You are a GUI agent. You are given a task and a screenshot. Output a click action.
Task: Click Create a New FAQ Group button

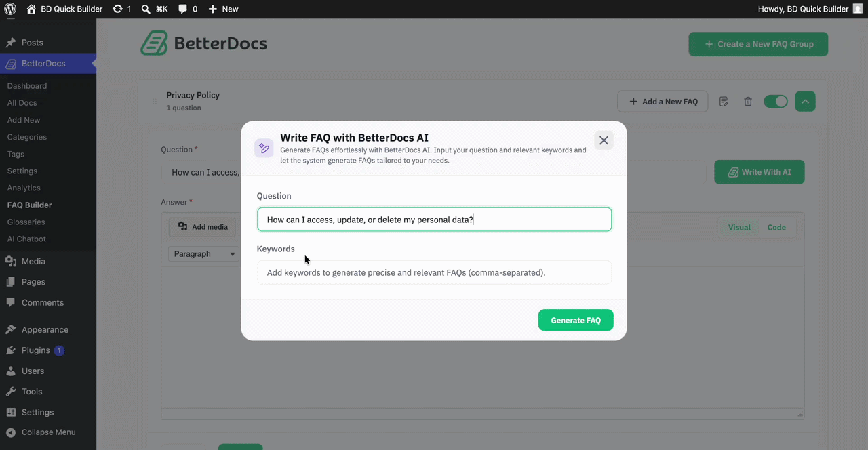point(758,44)
